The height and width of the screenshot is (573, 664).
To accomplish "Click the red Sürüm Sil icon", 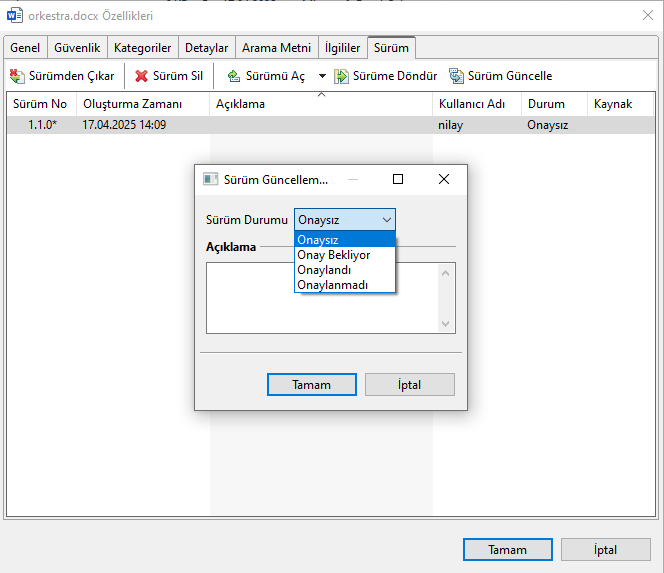I will pyautogui.click(x=142, y=76).
